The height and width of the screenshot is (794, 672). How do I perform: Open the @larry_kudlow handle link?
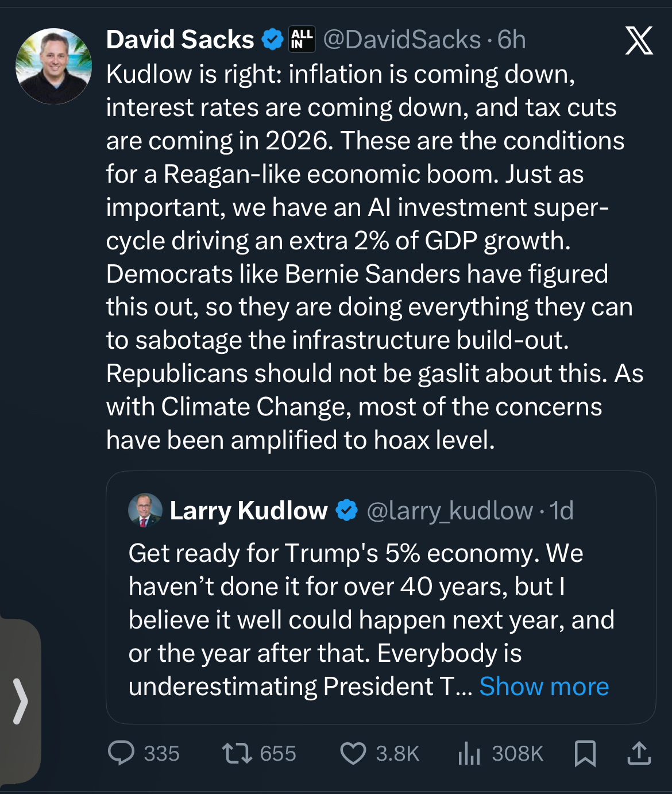(x=449, y=510)
